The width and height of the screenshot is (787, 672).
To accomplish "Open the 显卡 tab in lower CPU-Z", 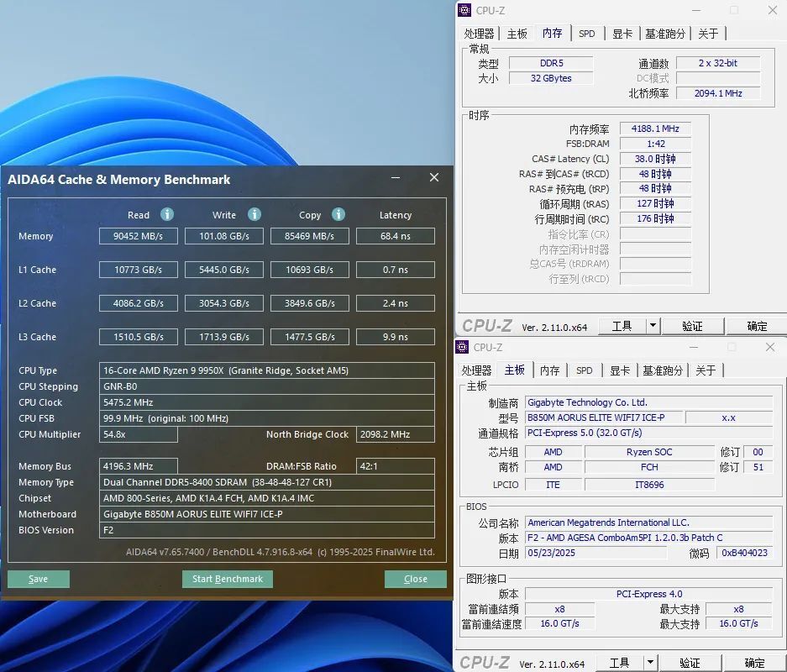I will tap(620, 370).
